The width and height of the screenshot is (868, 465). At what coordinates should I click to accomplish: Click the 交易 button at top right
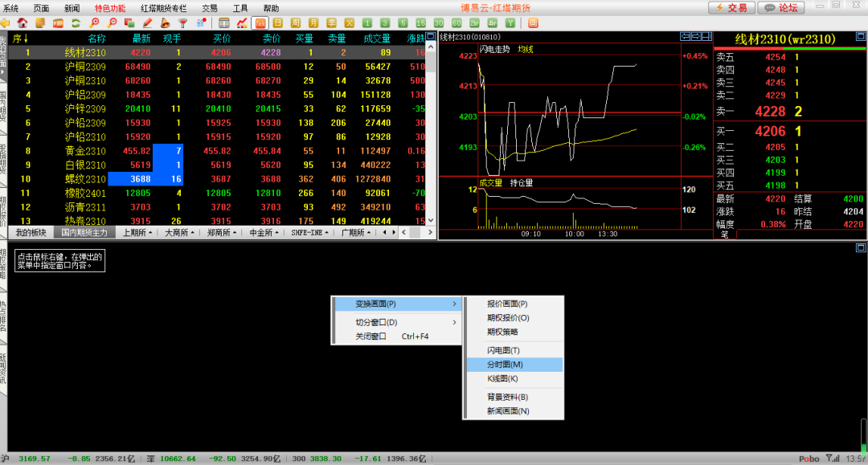[x=731, y=7]
